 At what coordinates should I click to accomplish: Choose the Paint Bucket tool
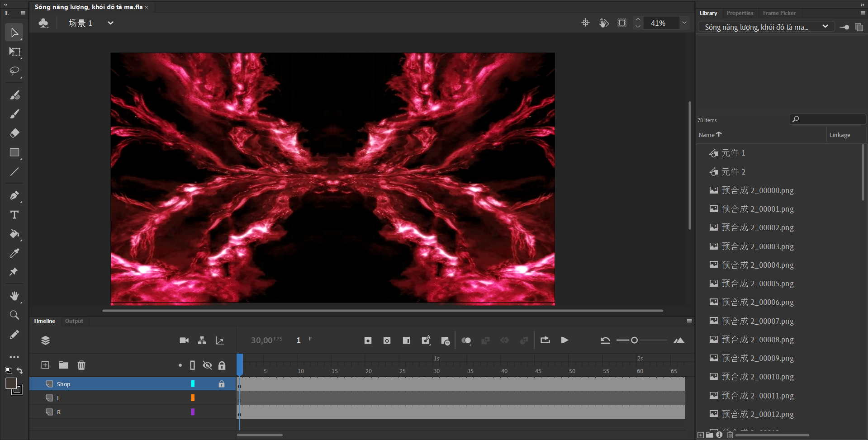point(14,234)
